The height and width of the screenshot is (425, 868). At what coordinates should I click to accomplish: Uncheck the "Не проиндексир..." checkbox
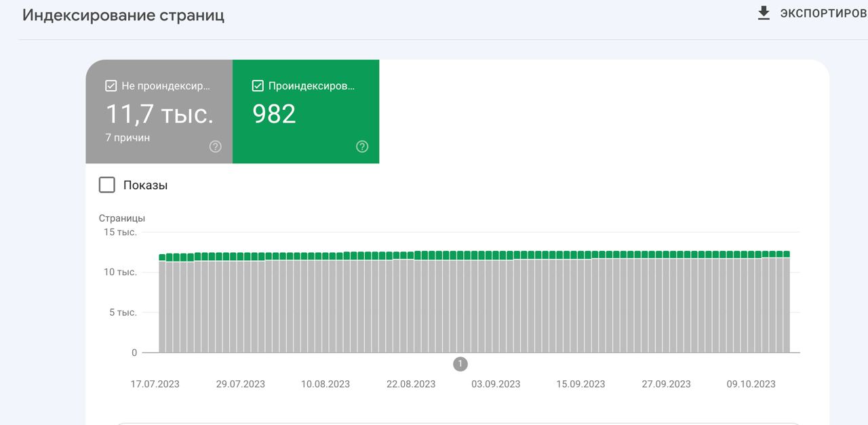coord(111,86)
